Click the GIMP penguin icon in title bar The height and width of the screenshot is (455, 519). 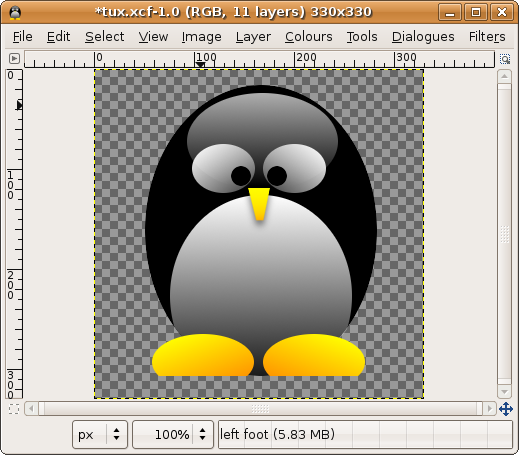15,13
